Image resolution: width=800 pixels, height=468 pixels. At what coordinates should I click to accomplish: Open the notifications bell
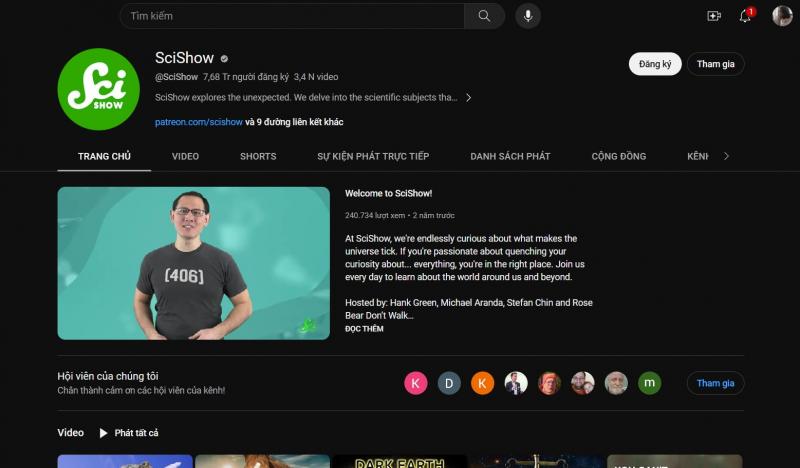click(745, 16)
